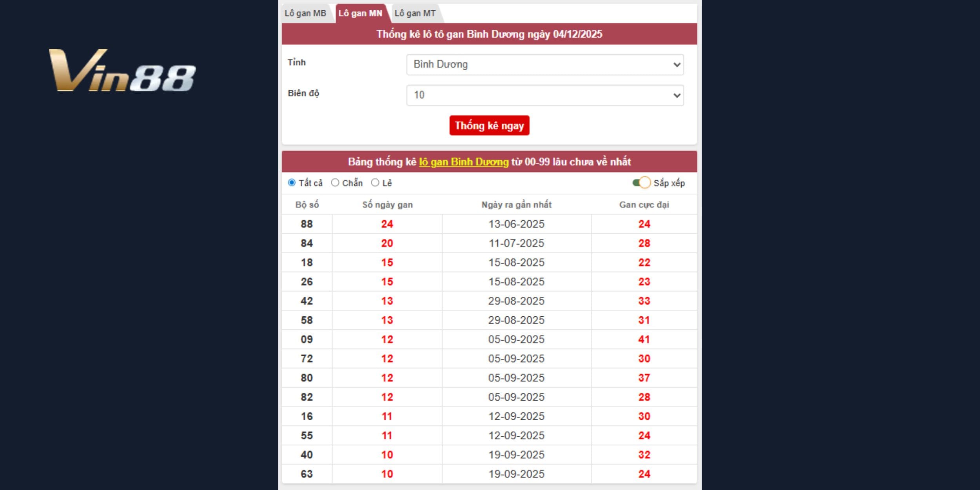Viewport: 980px width, 490px height.
Task: Expand the Biên độ dropdown showing 10
Action: [545, 95]
